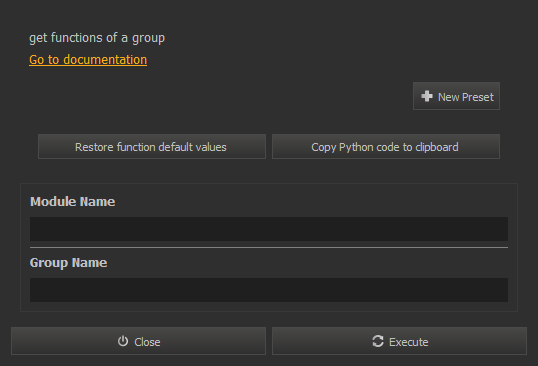
Task: Click the word 'Close' on the button
Action: (x=147, y=342)
